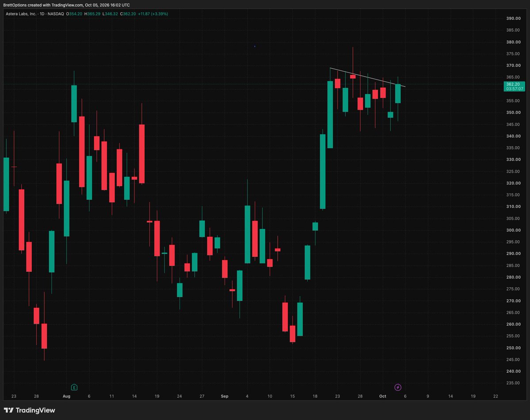Click the 1D interval label in legend
Screen dimensions: 530x420
click(42, 14)
